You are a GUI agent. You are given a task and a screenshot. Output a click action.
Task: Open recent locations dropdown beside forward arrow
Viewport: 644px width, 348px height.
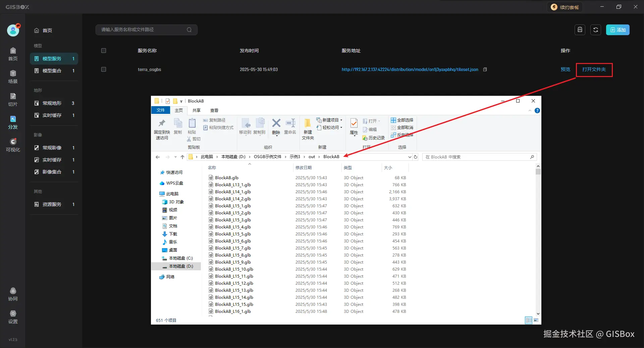175,157
